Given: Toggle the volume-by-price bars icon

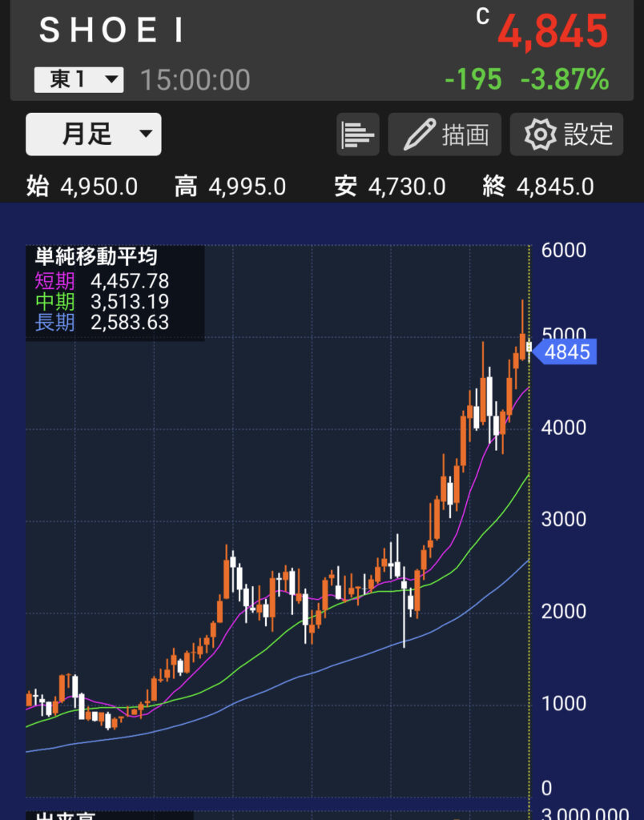Looking at the screenshot, I should point(358,135).
